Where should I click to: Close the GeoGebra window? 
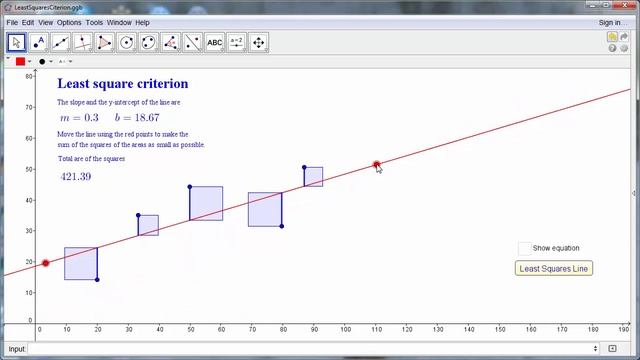point(624,5)
